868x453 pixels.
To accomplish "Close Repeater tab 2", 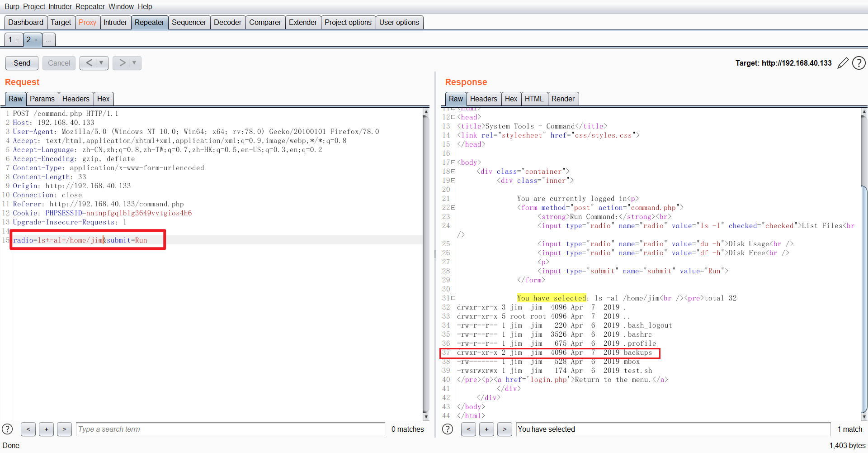I will (x=36, y=40).
